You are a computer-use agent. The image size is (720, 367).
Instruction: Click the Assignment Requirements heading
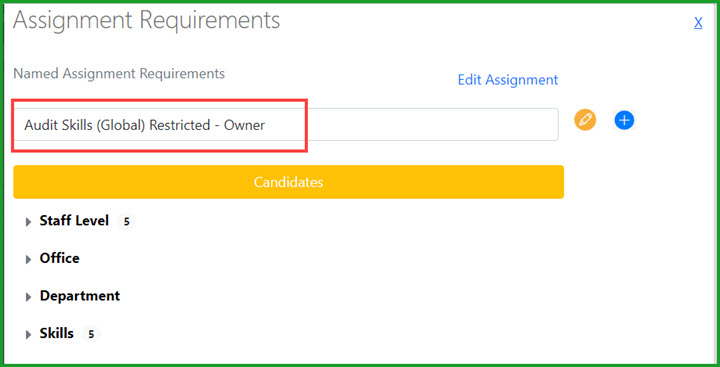[x=146, y=21]
